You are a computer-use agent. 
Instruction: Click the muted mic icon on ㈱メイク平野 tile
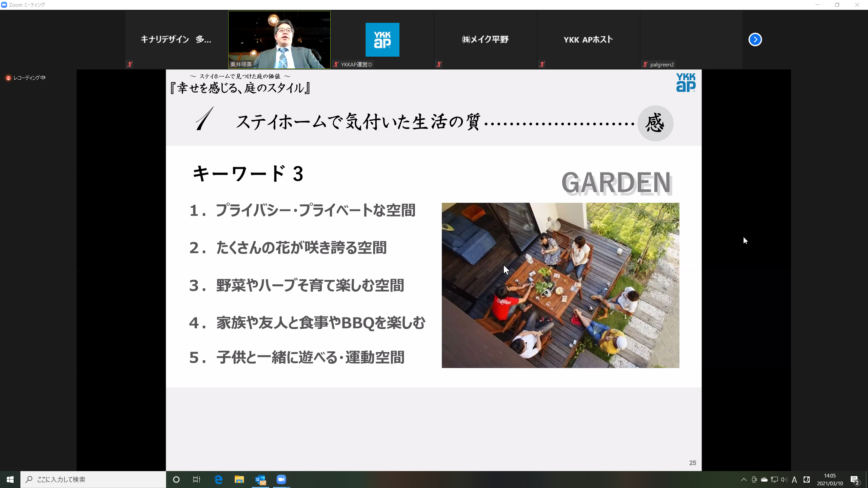point(439,64)
